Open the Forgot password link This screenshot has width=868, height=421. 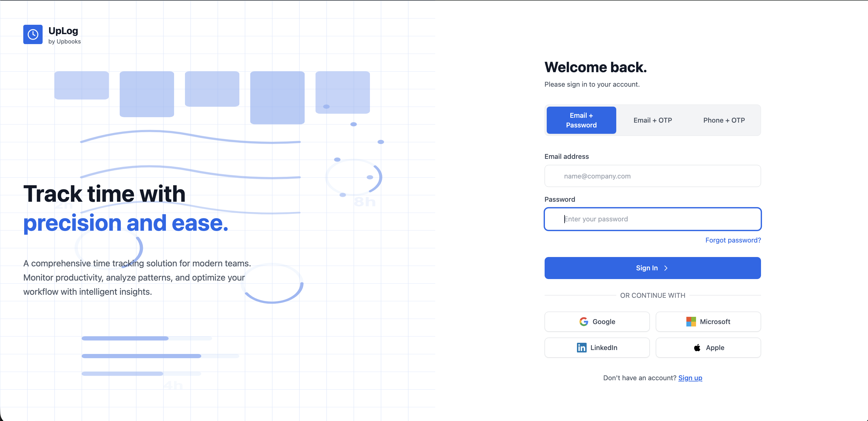click(x=733, y=240)
